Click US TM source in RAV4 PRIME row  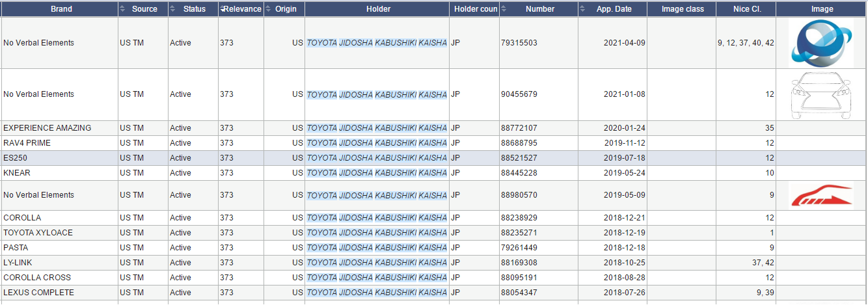pyautogui.click(x=132, y=143)
